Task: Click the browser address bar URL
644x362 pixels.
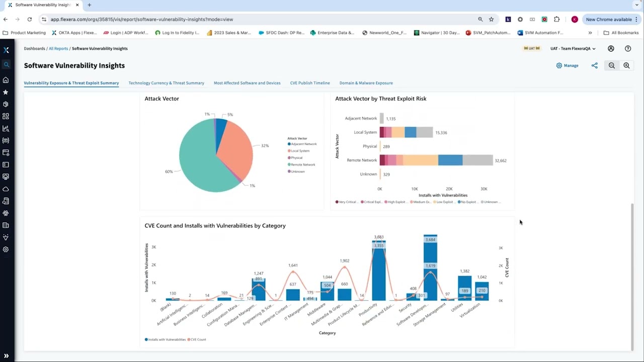Action: coord(142,19)
